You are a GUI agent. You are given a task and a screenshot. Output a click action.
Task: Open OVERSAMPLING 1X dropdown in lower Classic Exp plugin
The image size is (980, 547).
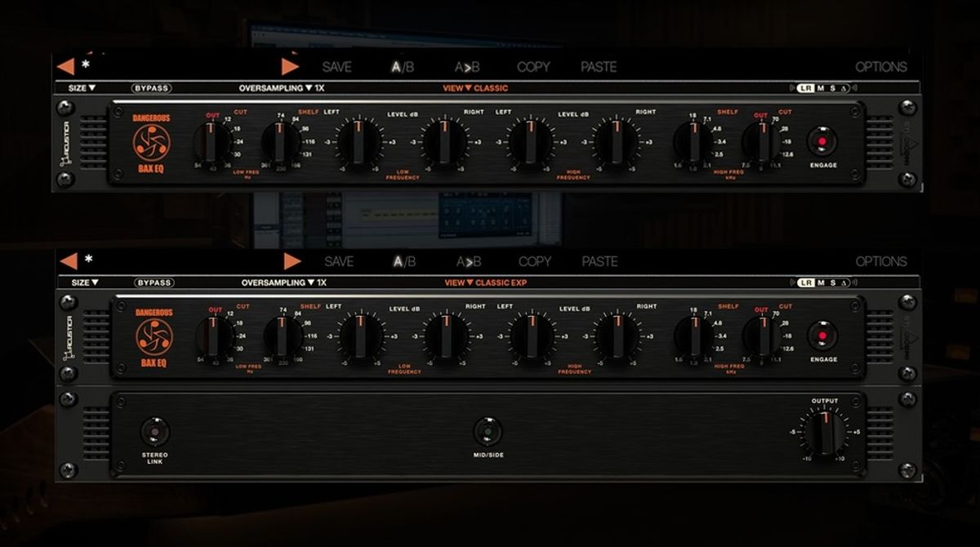284,282
